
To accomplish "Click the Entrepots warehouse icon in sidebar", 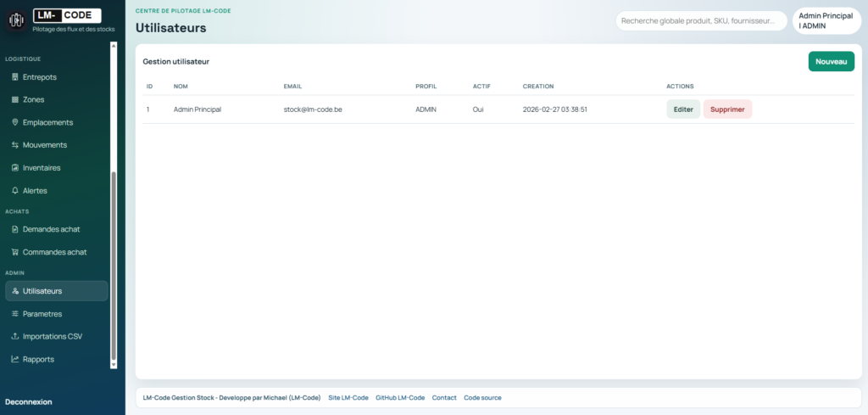I will click(x=15, y=77).
